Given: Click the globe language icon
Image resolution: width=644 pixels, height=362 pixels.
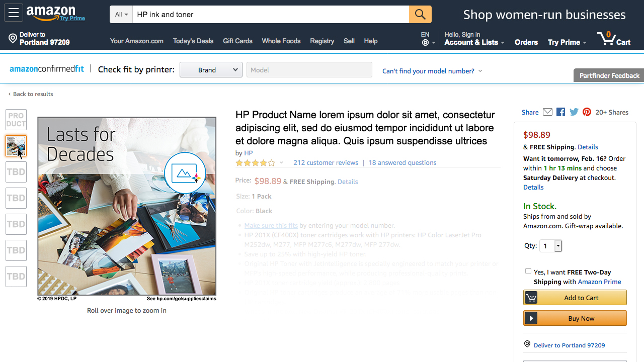Looking at the screenshot, I should (426, 43).
